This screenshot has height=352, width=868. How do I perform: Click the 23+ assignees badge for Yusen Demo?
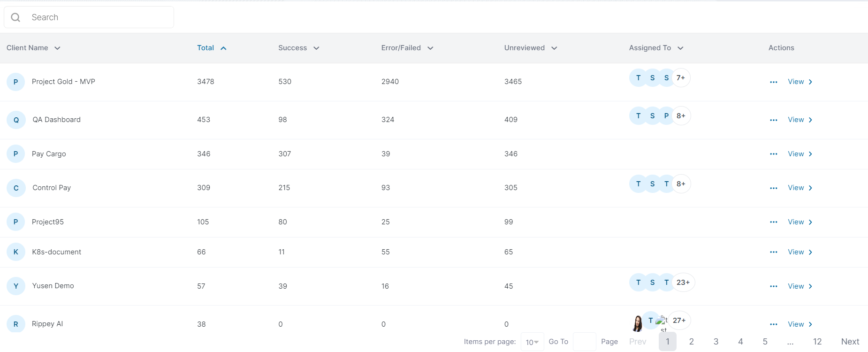pos(683,283)
